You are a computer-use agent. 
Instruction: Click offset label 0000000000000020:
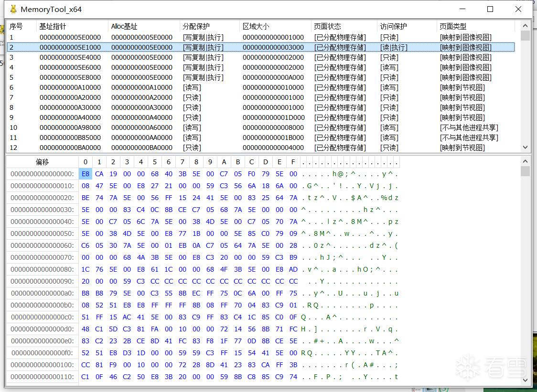click(42, 198)
